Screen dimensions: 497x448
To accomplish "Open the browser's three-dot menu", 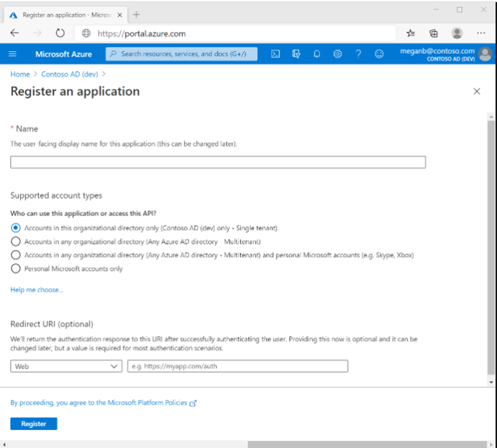I will click(480, 33).
